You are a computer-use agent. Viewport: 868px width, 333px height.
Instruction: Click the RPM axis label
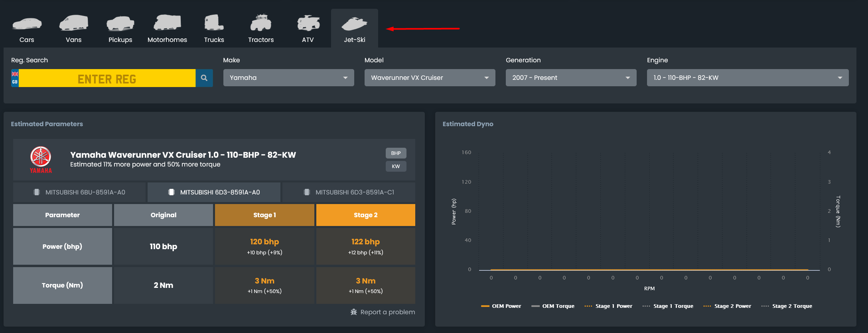pos(649,289)
